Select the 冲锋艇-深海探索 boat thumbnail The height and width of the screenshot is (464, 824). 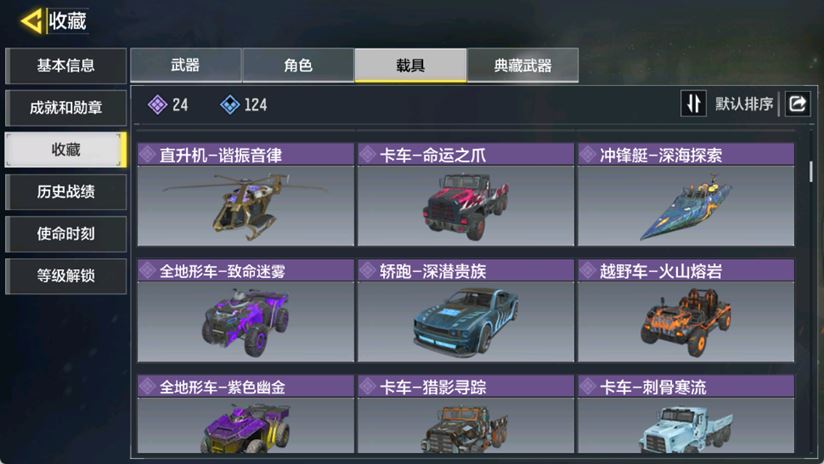[x=686, y=206]
